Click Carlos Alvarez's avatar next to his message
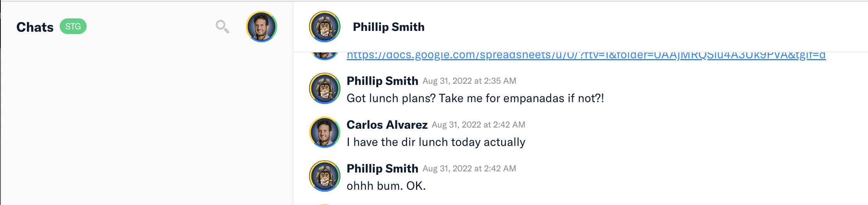The height and width of the screenshot is (205, 868). pyautogui.click(x=325, y=132)
